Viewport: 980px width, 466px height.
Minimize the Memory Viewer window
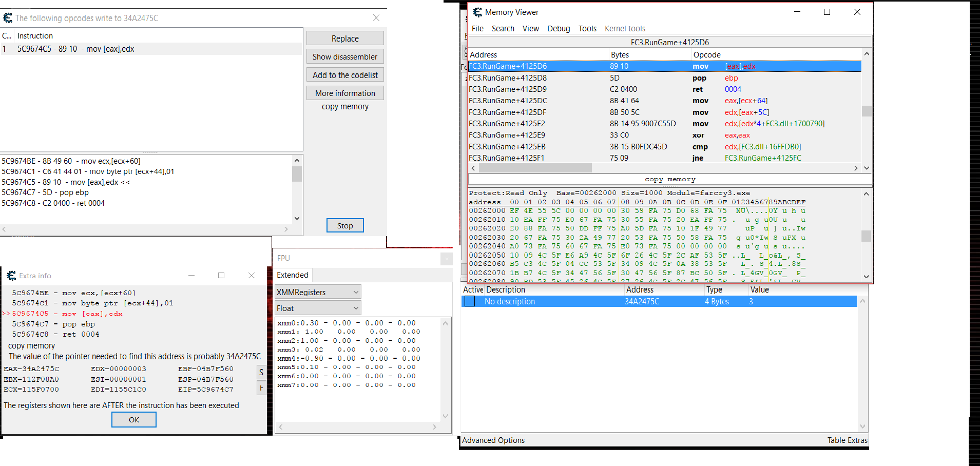tap(797, 12)
